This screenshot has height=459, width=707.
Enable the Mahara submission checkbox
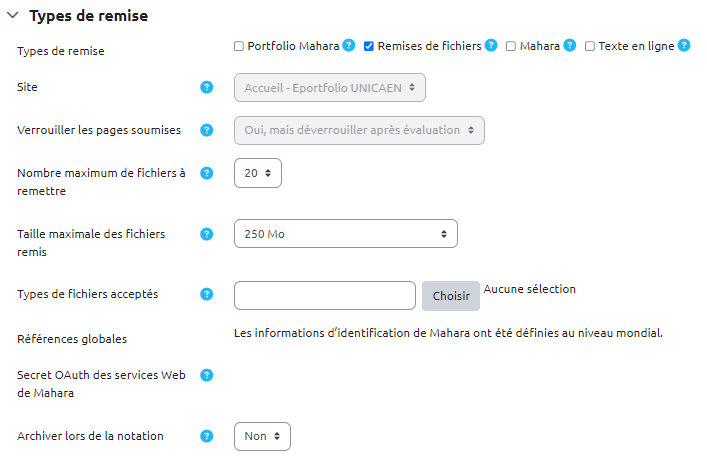pos(511,46)
